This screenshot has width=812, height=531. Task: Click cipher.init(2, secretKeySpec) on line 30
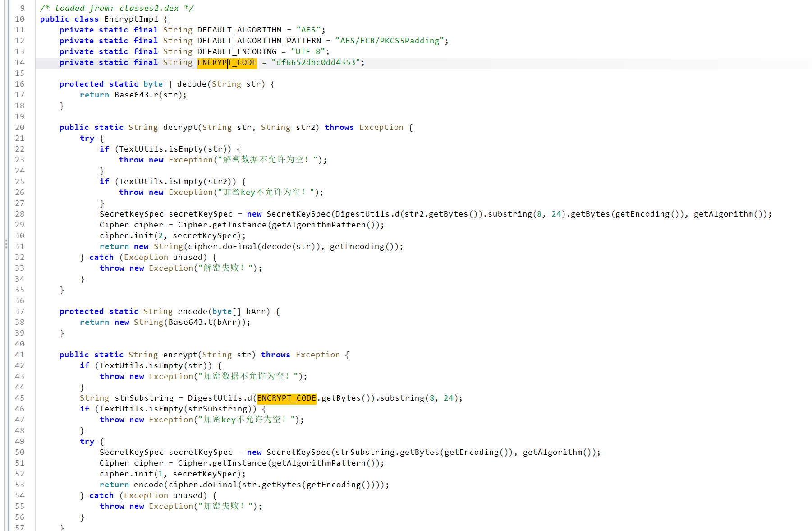tap(172, 236)
